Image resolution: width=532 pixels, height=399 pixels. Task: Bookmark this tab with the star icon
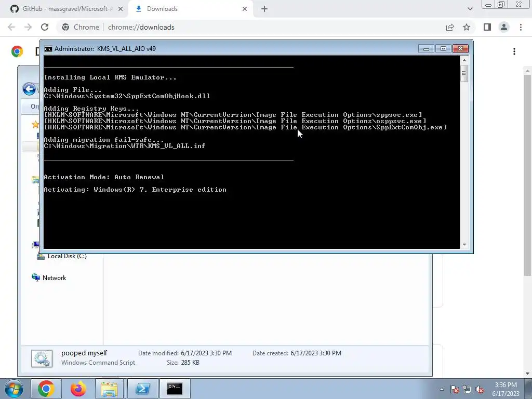[x=467, y=27]
